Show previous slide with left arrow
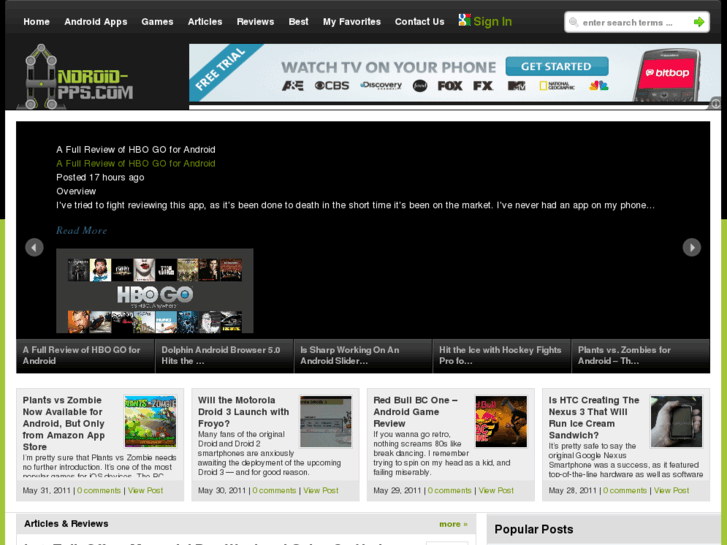Viewport: 727px width, 545px height. coord(34,247)
